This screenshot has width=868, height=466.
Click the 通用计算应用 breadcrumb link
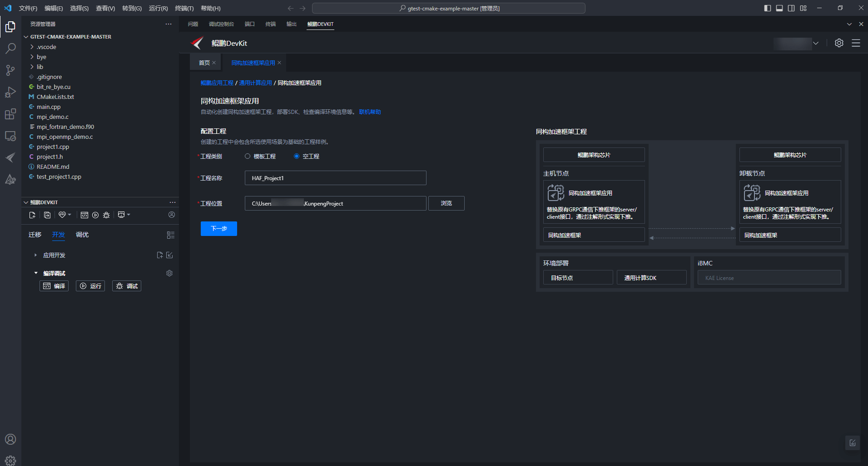click(x=255, y=83)
